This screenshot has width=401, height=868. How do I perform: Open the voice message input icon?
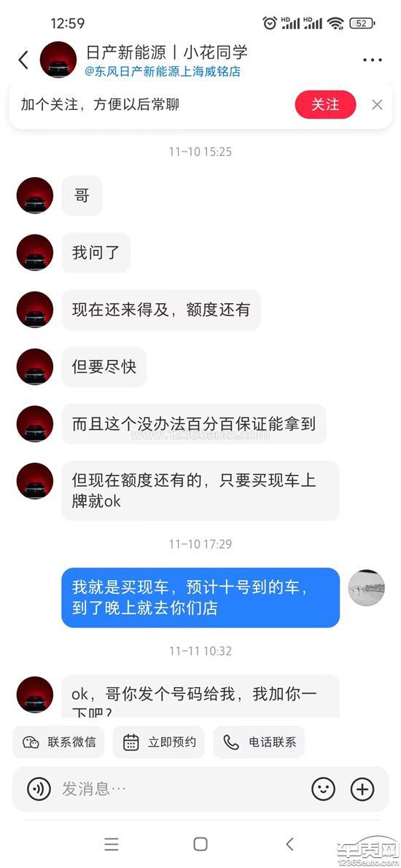click(39, 789)
